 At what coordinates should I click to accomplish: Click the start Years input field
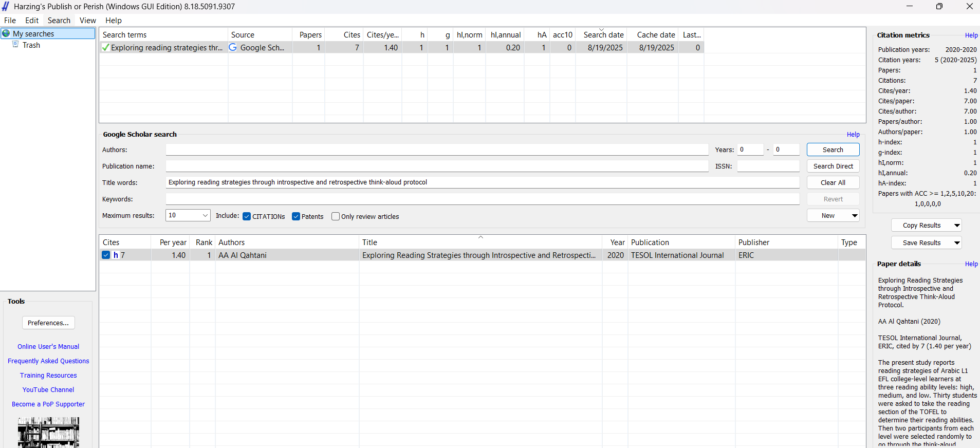coord(750,150)
